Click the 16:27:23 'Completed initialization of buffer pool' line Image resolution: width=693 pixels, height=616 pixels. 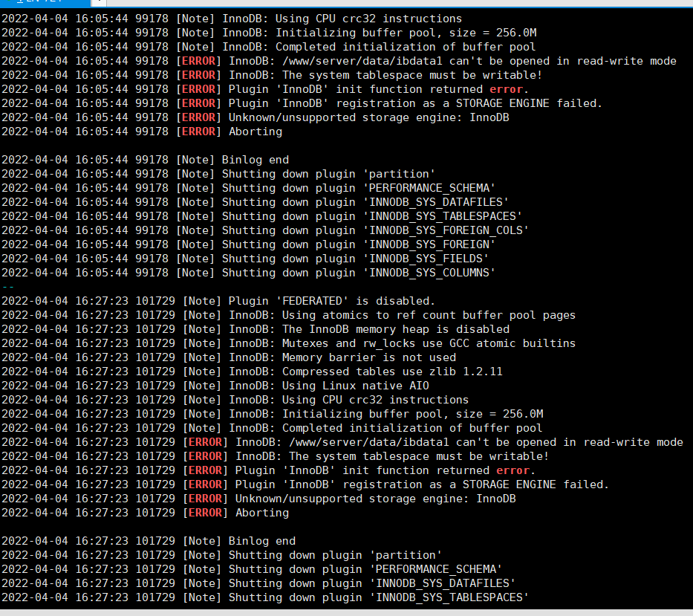[272, 429]
